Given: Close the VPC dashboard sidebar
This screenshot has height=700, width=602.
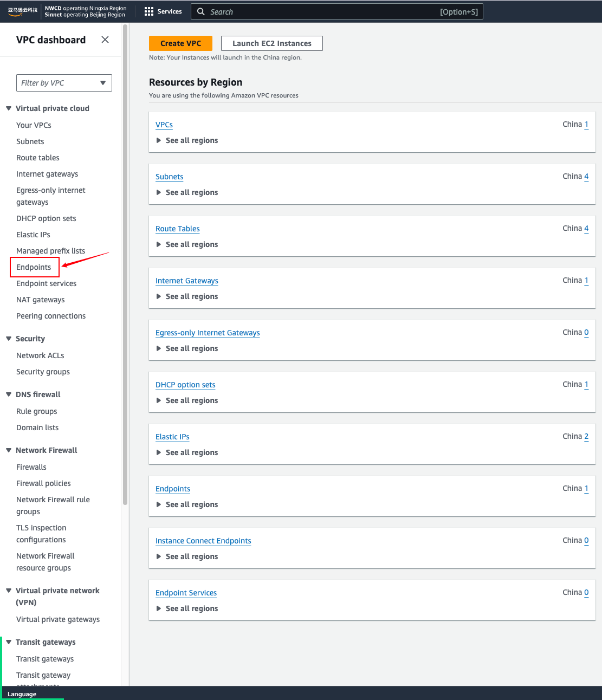Looking at the screenshot, I should tap(105, 40).
